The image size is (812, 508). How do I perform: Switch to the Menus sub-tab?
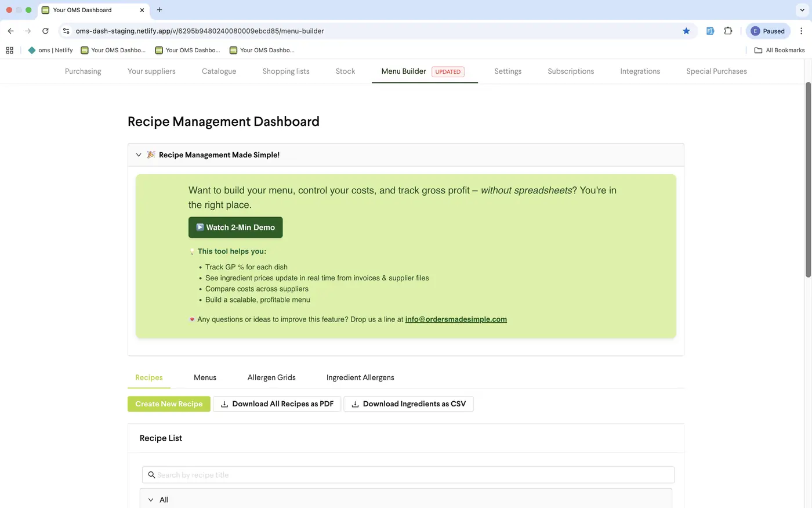coord(205,377)
